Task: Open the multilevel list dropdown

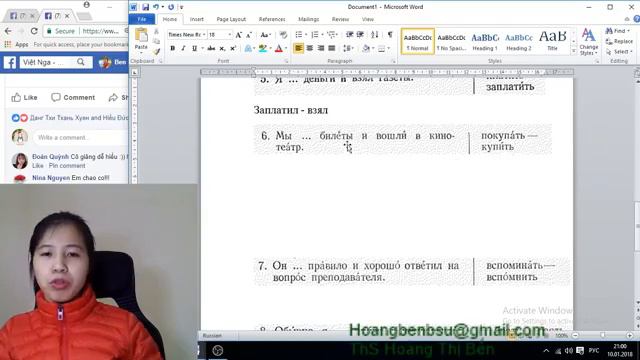Action: coord(333,35)
